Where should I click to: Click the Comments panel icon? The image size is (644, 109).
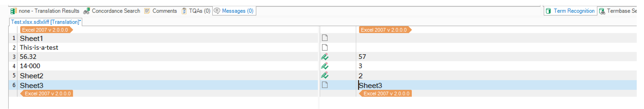click(x=147, y=11)
